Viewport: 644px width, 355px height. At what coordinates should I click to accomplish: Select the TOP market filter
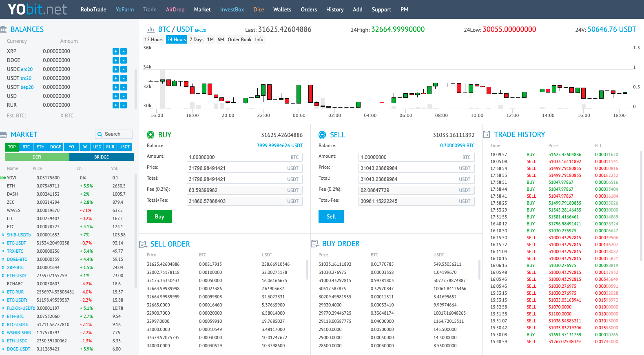click(12, 147)
